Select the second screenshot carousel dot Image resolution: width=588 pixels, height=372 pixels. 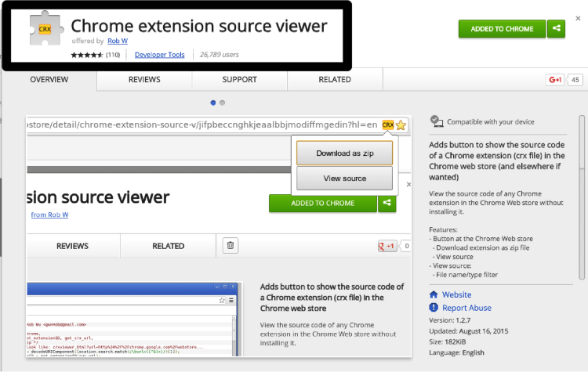pos(223,103)
